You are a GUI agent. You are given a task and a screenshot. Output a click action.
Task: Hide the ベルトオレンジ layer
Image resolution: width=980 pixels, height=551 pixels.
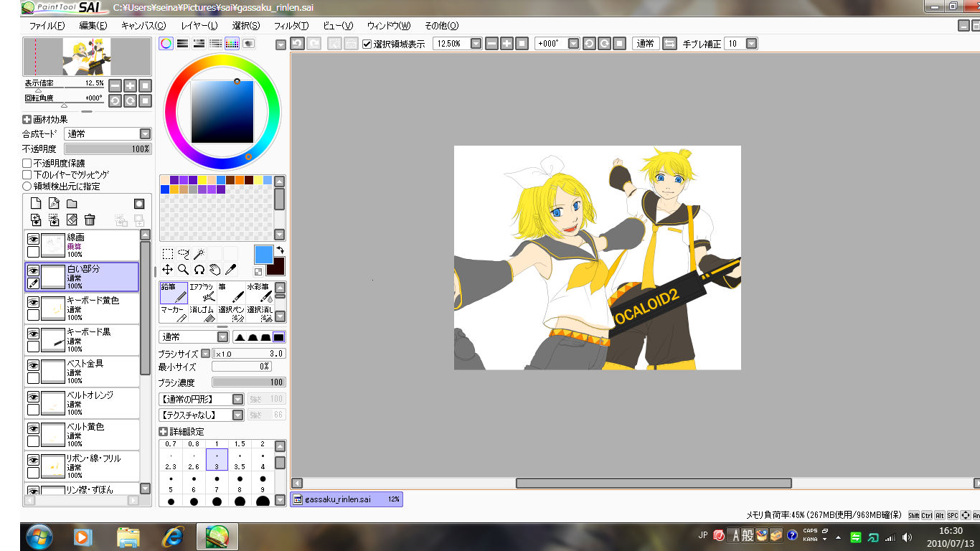33,397
